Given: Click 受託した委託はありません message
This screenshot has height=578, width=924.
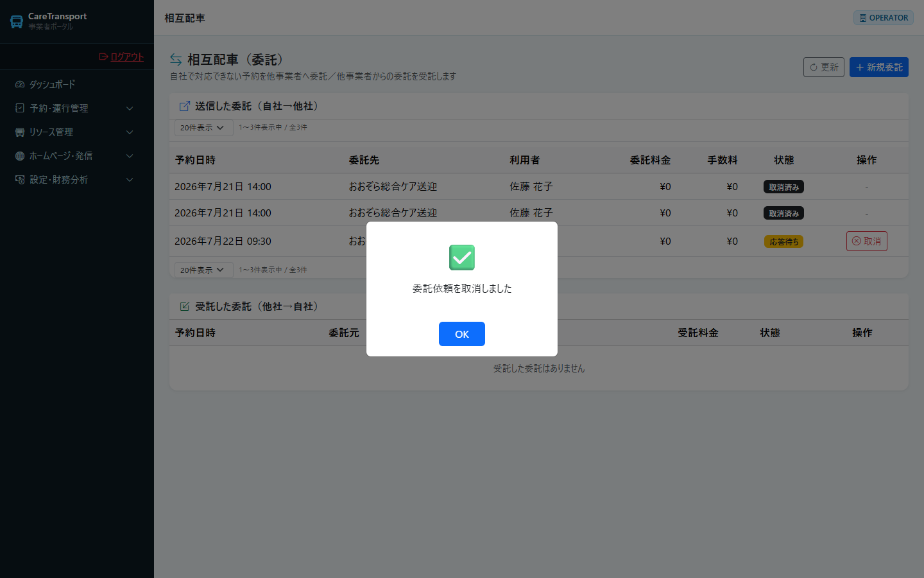Looking at the screenshot, I should [x=539, y=368].
